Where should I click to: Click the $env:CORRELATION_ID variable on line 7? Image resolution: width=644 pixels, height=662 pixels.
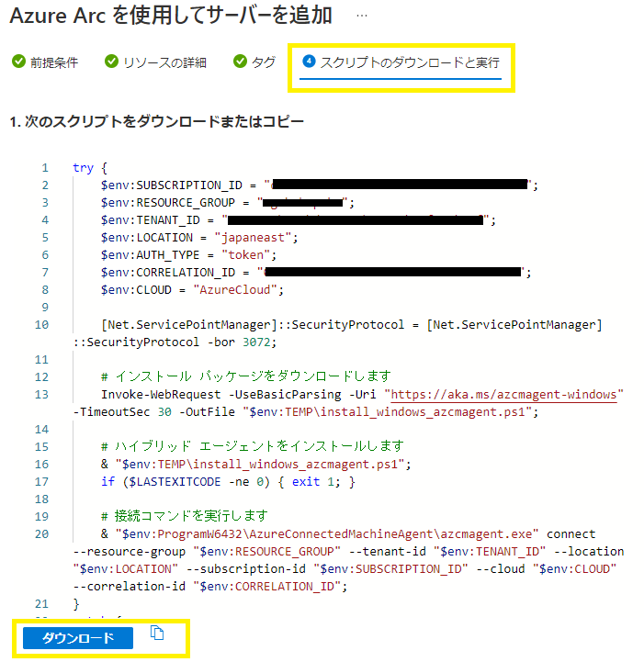click(x=167, y=273)
